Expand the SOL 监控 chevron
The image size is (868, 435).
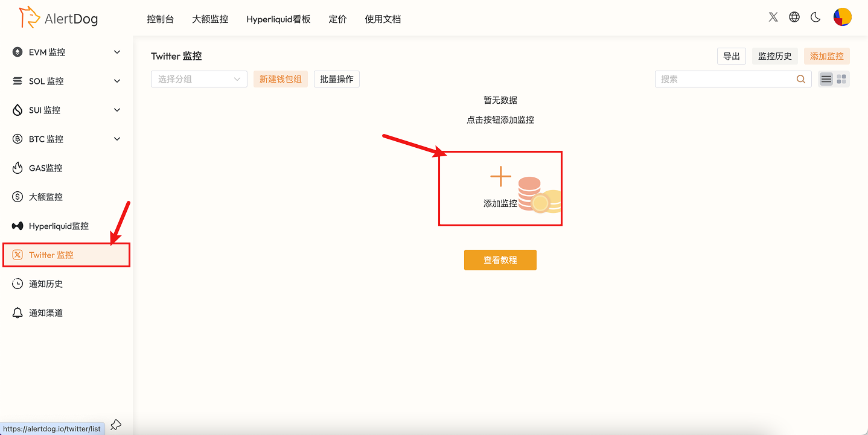(117, 81)
